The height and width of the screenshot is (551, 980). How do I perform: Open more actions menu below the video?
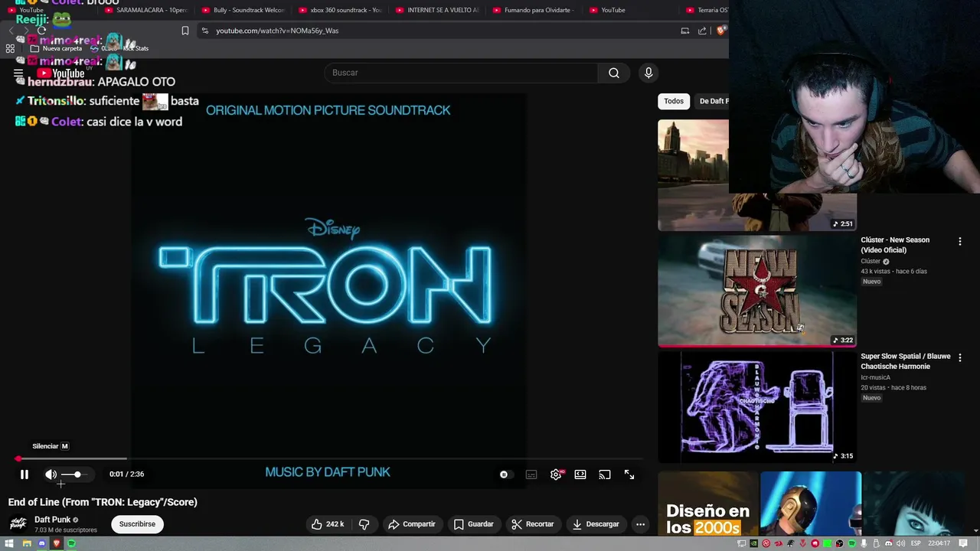640,524
